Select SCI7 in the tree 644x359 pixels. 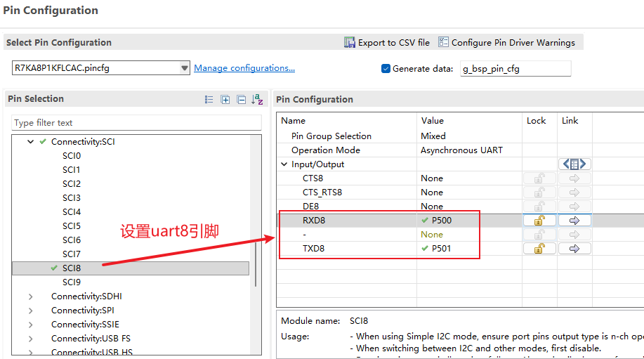(72, 254)
